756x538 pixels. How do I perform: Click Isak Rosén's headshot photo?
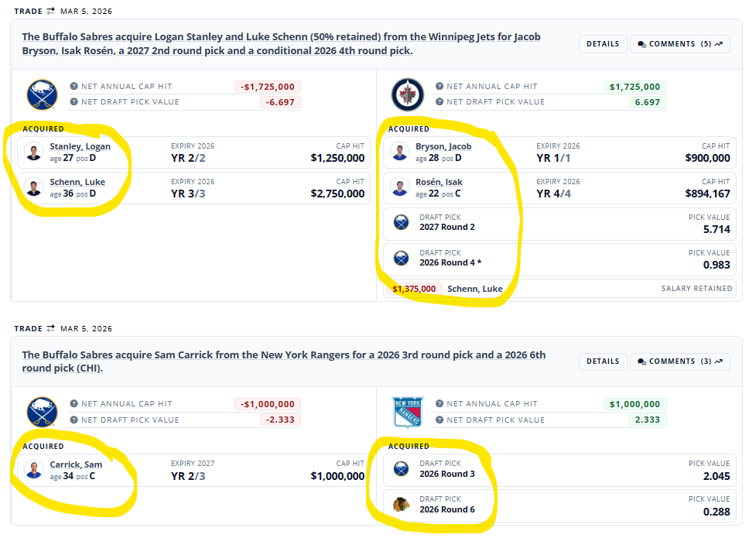[x=399, y=187]
